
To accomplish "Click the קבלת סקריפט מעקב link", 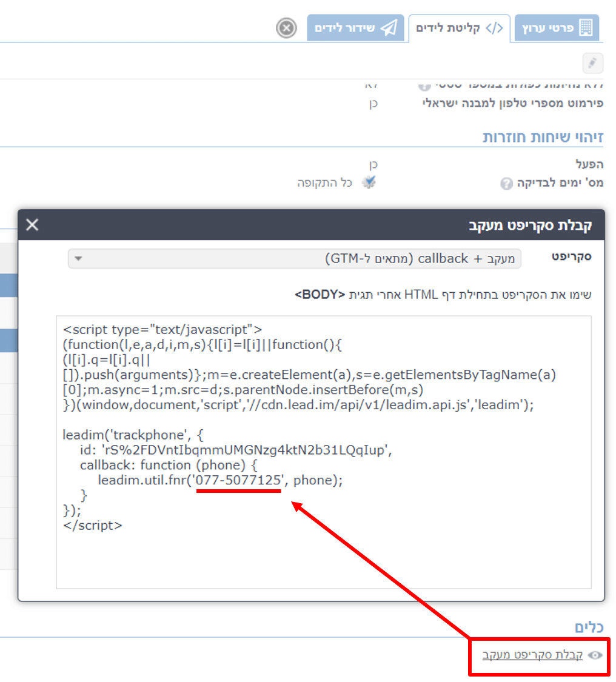I will pos(532,655).
